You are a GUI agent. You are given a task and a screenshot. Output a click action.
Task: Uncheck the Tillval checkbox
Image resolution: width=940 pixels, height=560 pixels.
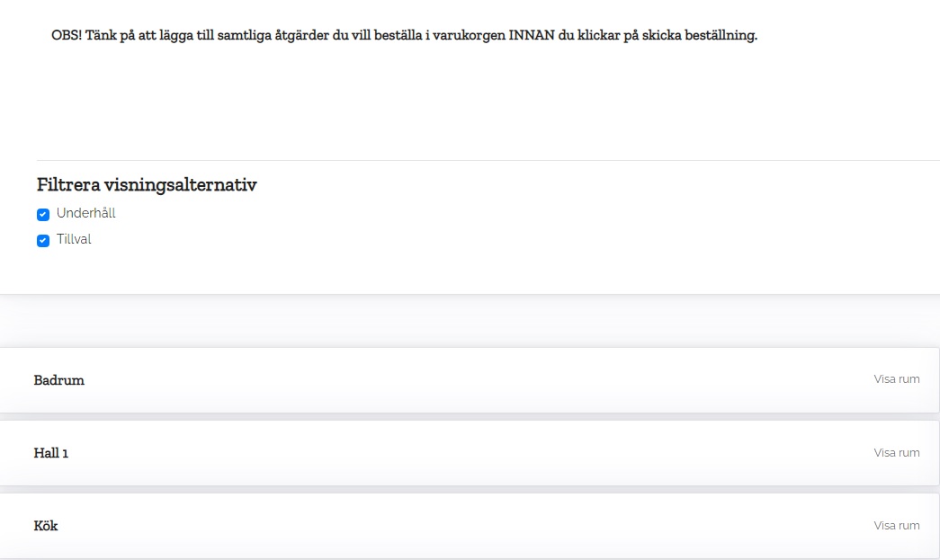[42, 241]
